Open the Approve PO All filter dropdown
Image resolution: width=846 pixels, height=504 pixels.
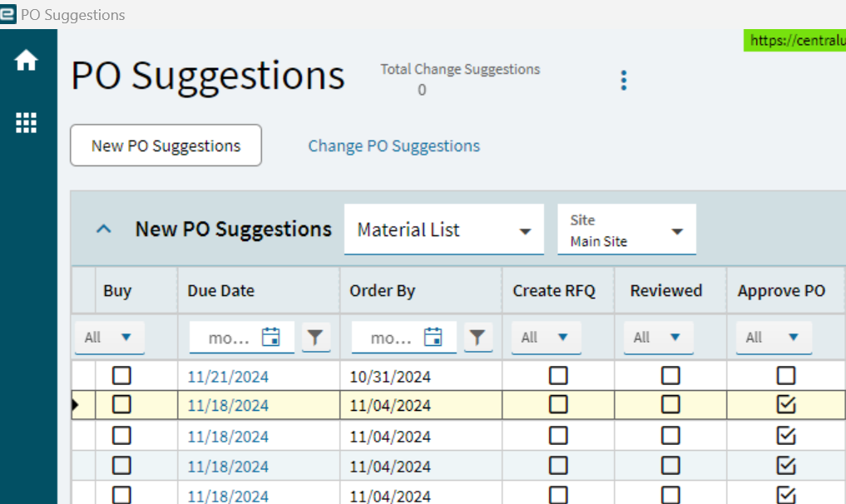[x=774, y=338]
